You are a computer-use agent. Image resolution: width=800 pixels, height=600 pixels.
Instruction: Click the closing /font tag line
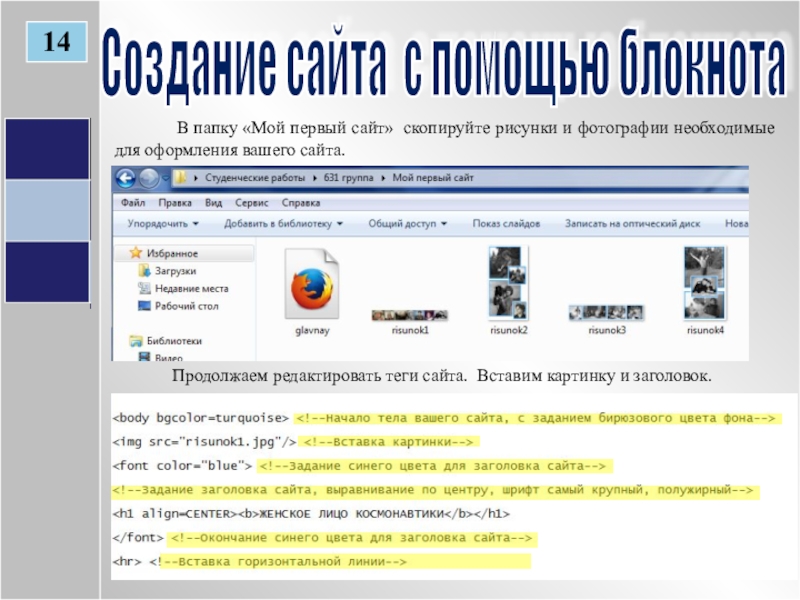coord(138,538)
